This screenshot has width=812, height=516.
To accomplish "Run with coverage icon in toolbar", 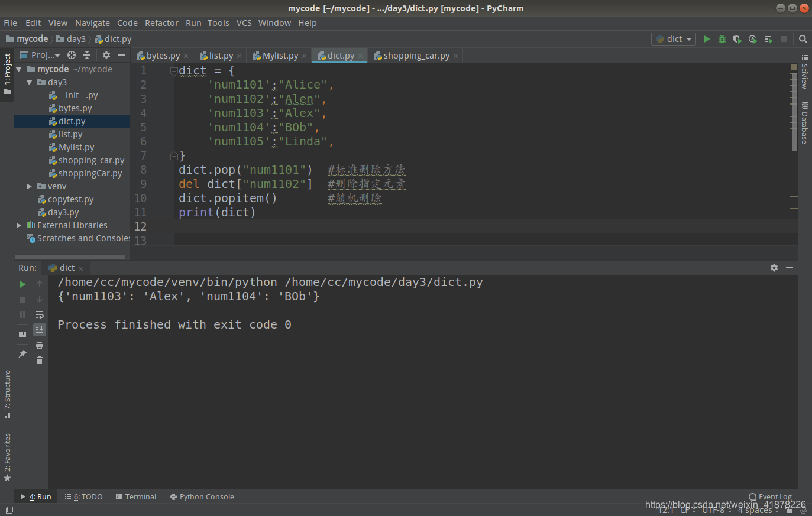I will [x=737, y=39].
